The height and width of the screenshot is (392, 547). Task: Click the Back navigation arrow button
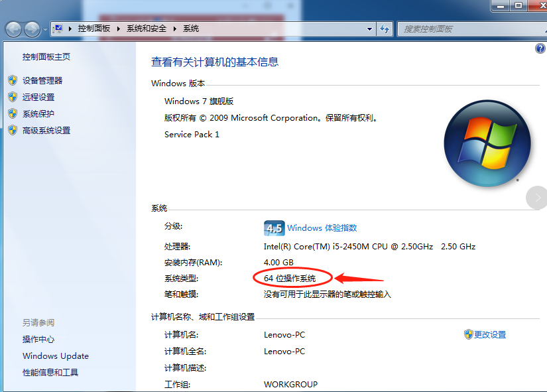pyautogui.click(x=14, y=29)
